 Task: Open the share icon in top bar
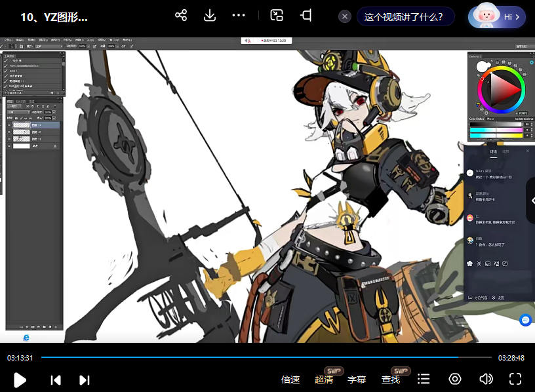tap(182, 16)
